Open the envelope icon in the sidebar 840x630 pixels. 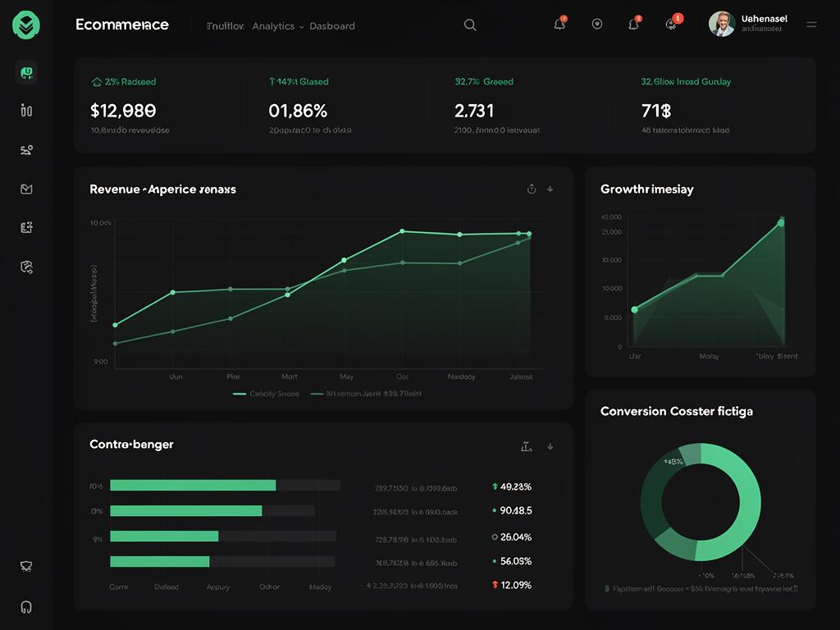(x=26, y=189)
